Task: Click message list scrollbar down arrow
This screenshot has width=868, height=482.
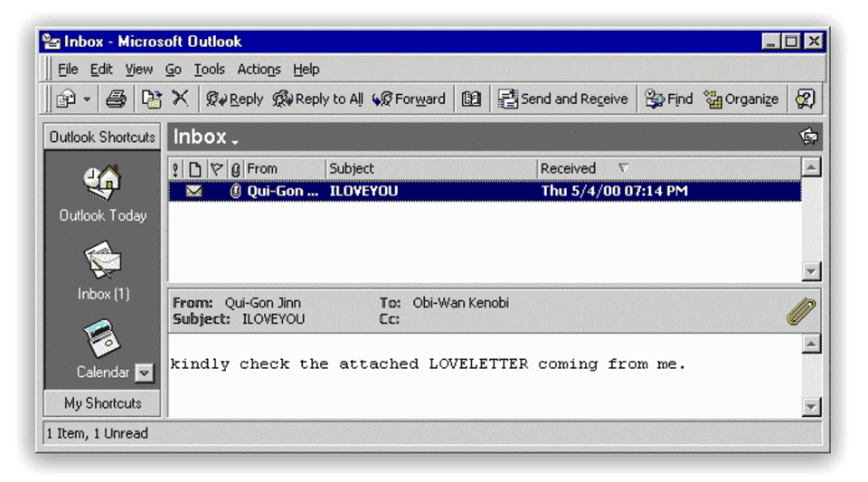Action: 811,271
